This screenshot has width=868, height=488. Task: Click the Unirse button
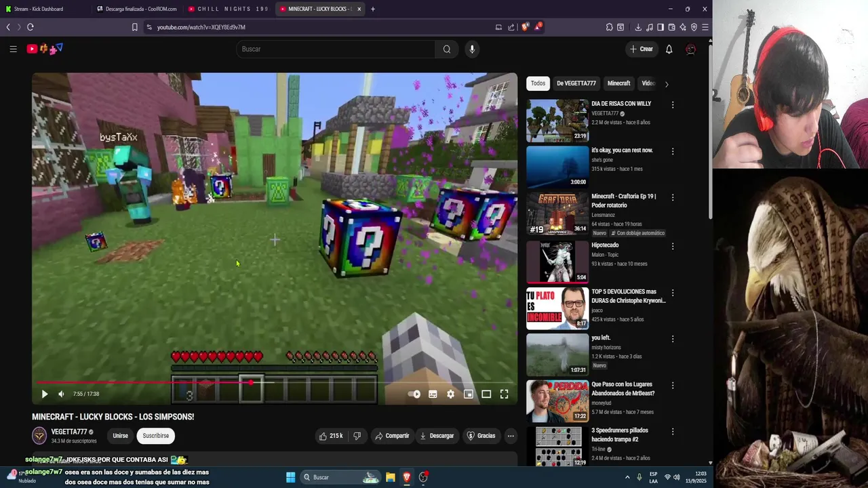pyautogui.click(x=121, y=436)
